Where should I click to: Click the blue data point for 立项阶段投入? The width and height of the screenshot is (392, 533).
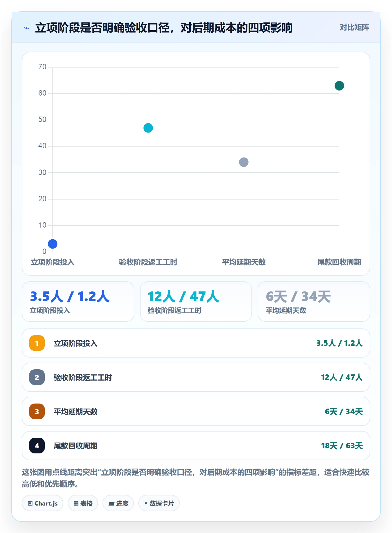tap(53, 244)
